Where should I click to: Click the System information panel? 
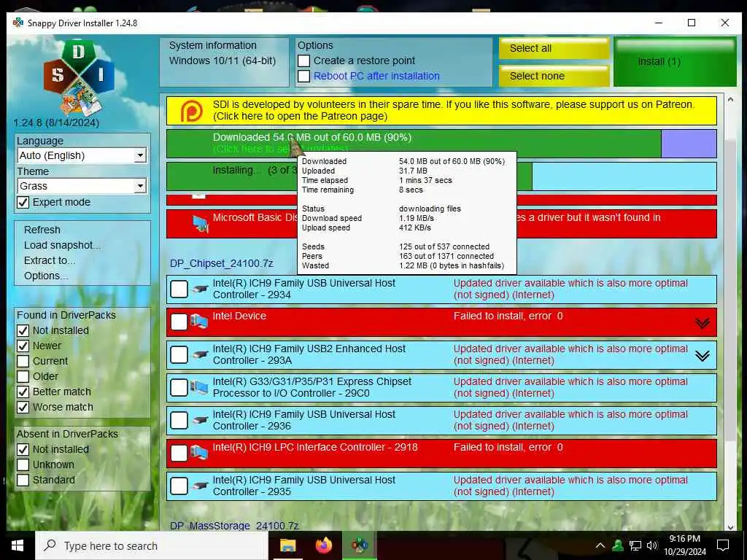pos(224,62)
